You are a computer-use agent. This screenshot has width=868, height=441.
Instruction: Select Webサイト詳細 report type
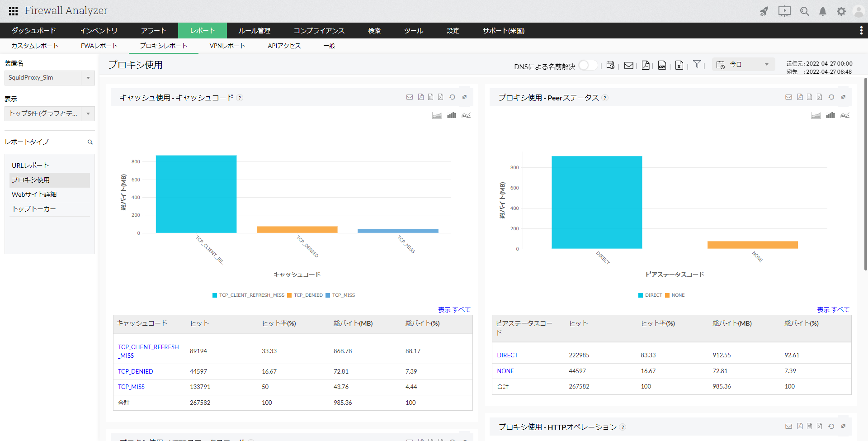(34, 194)
